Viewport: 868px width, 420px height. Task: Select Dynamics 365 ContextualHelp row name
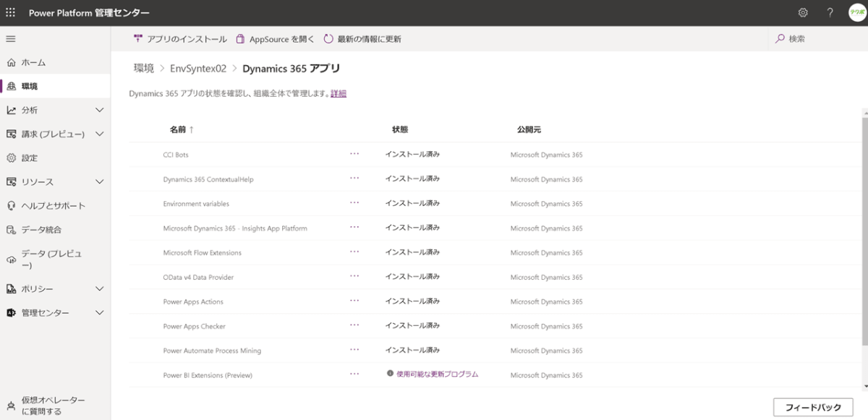208,179
